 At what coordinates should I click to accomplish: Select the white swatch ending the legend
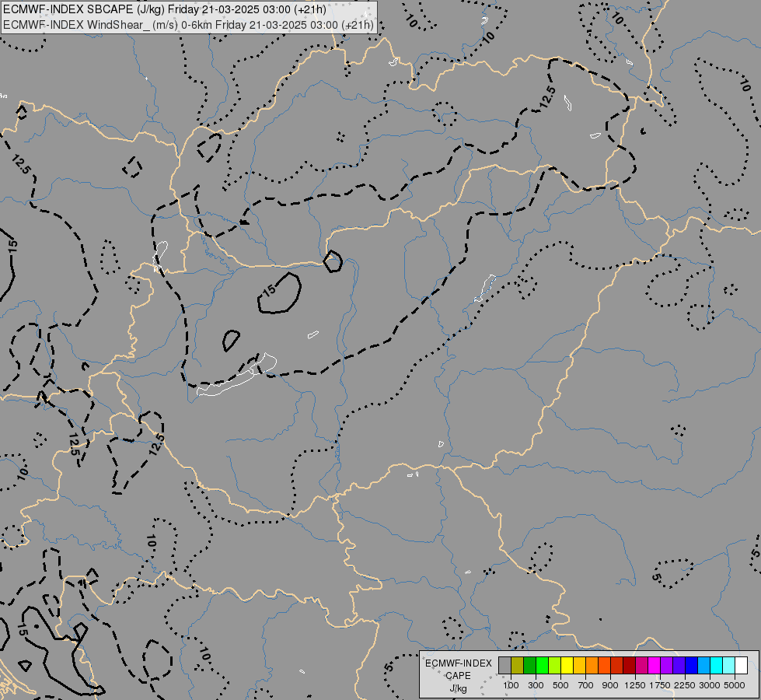click(x=741, y=665)
